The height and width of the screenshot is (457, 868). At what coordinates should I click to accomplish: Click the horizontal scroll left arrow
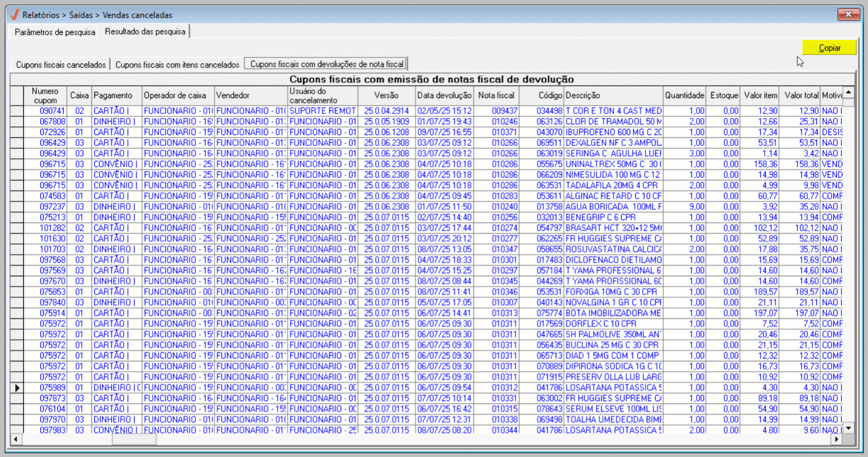pos(16,439)
